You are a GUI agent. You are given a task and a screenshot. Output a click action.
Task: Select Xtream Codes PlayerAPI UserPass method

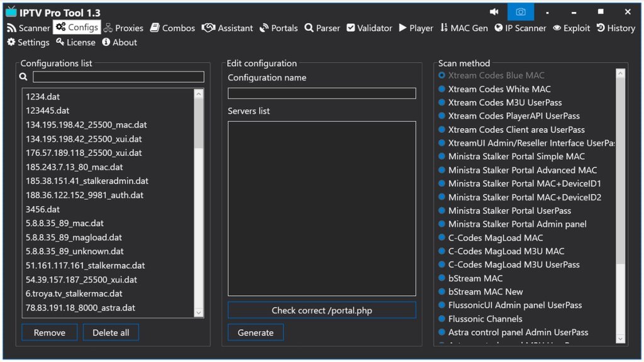point(509,116)
